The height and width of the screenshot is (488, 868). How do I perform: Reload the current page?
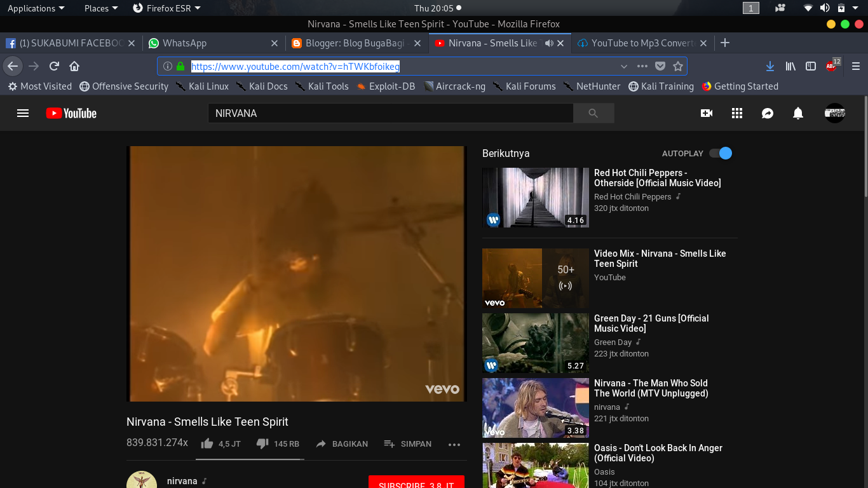click(x=55, y=66)
